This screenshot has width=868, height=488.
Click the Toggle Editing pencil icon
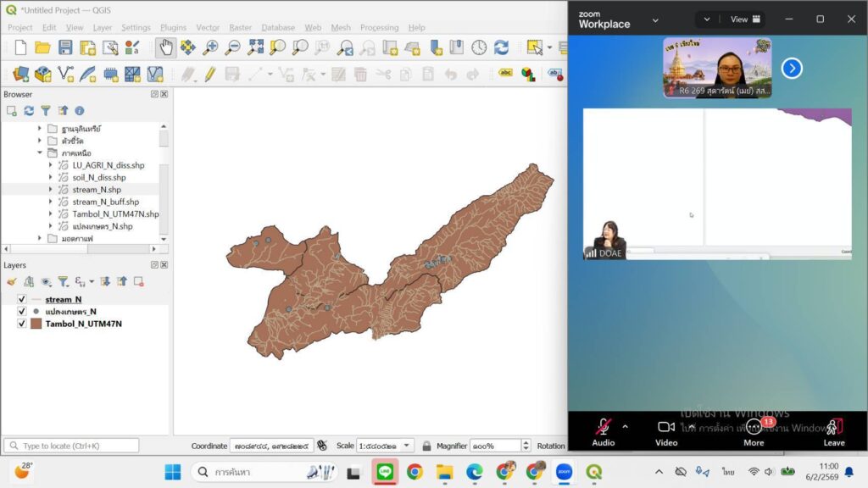click(x=209, y=75)
